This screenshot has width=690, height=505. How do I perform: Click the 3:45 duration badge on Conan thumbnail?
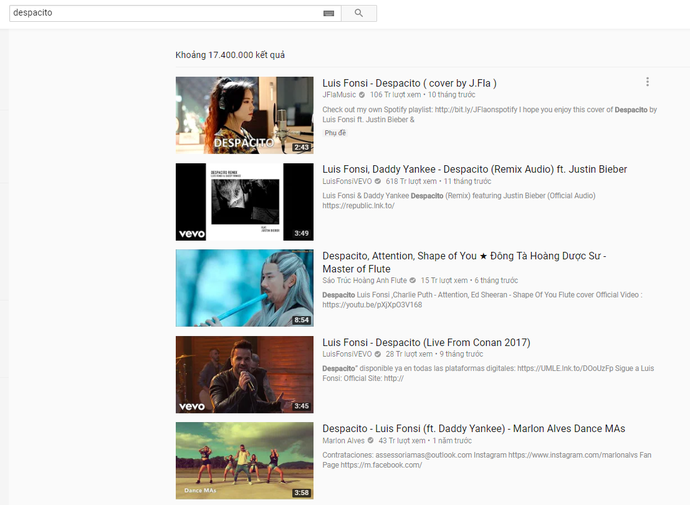(x=301, y=406)
